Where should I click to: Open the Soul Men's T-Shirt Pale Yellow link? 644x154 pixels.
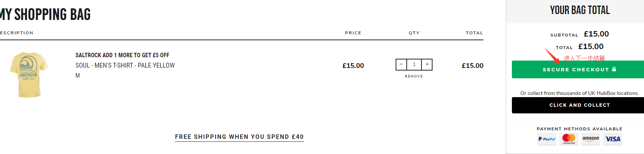click(x=125, y=65)
